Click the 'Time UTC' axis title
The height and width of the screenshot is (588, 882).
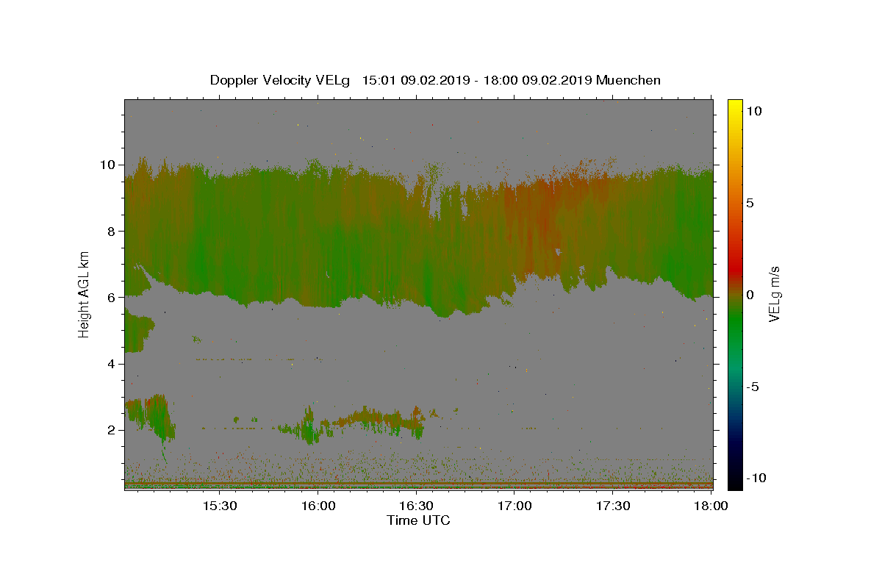pos(418,520)
